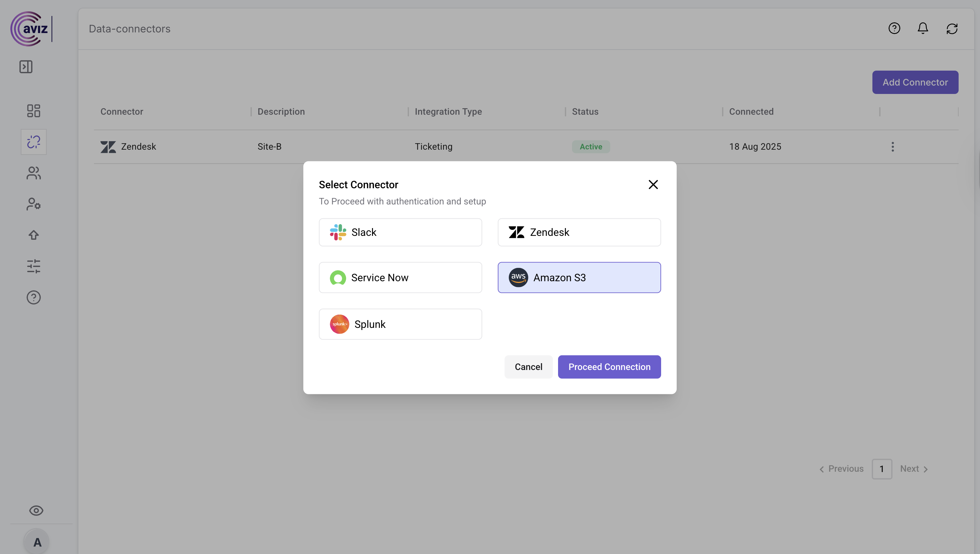The height and width of the screenshot is (554, 980).
Task: Select the Slack connector option
Action: pyautogui.click(x=400, y=232)
